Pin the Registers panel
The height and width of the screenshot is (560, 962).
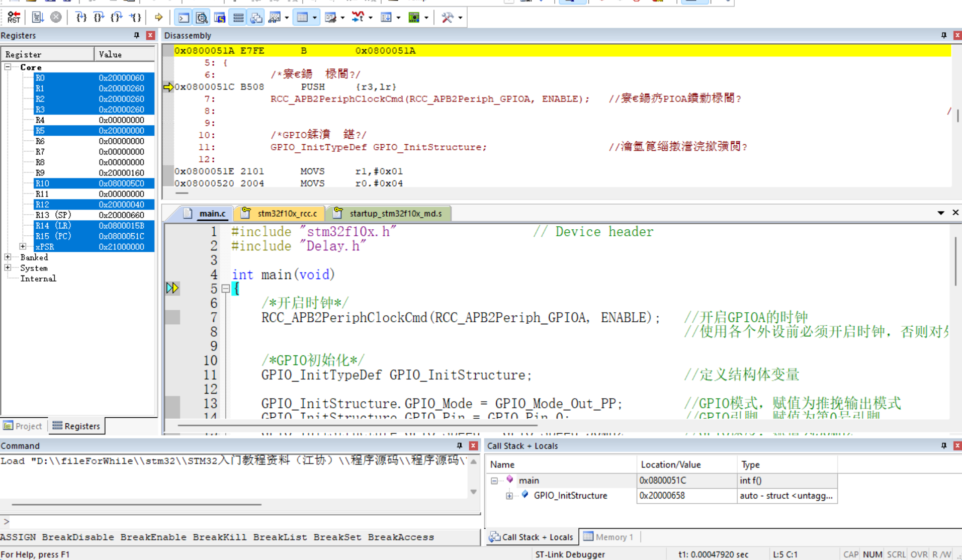[136, 35]
